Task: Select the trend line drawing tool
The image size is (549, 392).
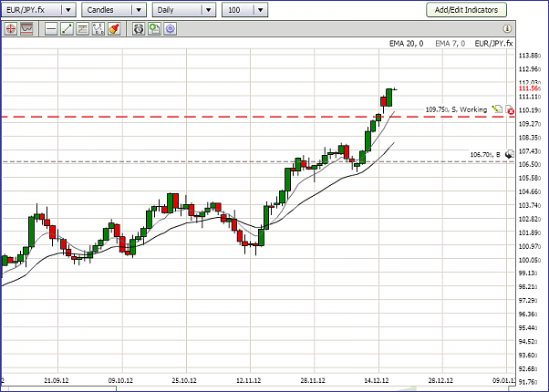Action: 67,28
